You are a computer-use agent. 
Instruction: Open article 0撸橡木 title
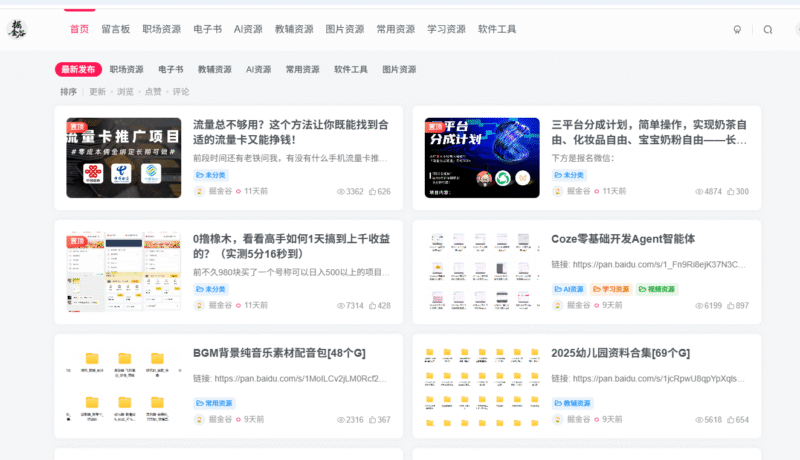[x=291, y=246]
